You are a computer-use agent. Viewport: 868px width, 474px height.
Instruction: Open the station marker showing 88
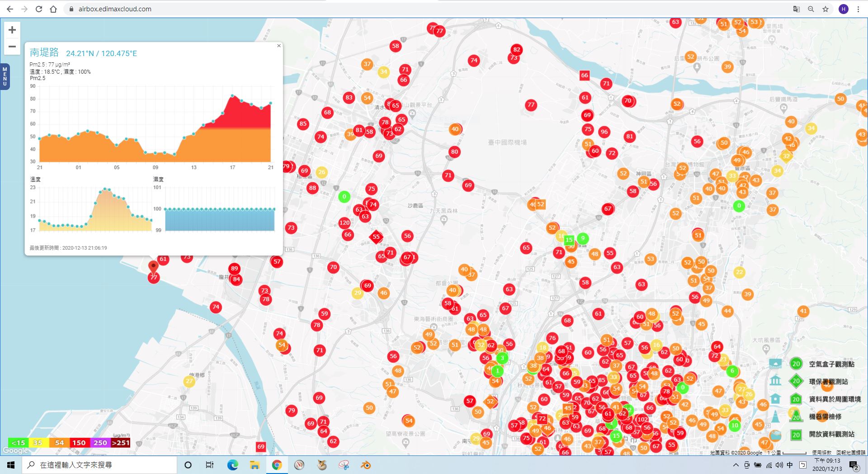pos(312,188)
